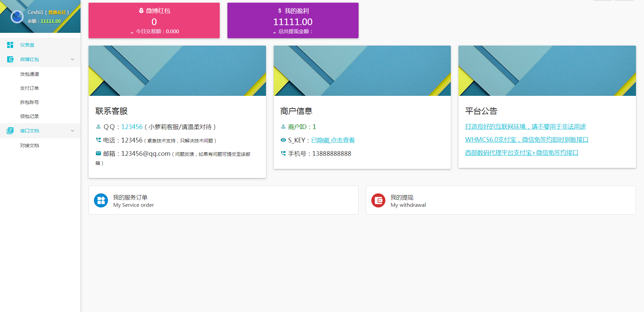
Task: Click the 联系客服 card banner image
Action: (x=177, y=71)
